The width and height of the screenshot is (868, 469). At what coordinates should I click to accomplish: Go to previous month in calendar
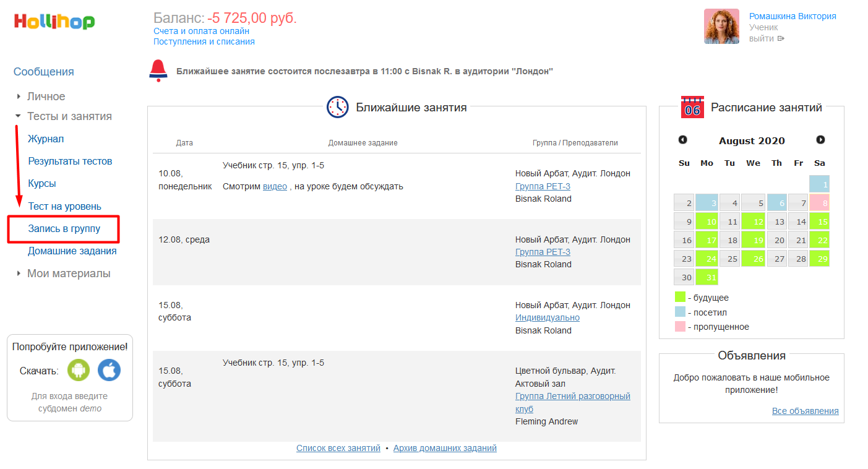click(x=683, y=140)
